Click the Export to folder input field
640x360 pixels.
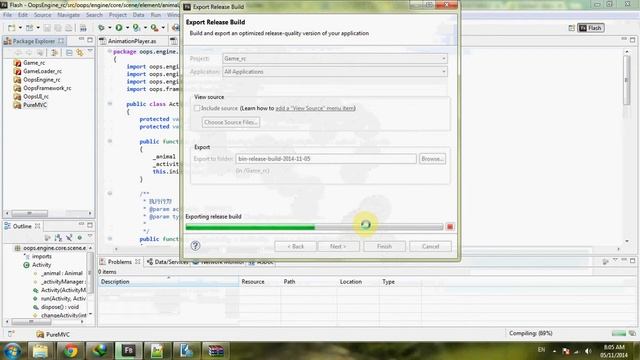(326, 159)
